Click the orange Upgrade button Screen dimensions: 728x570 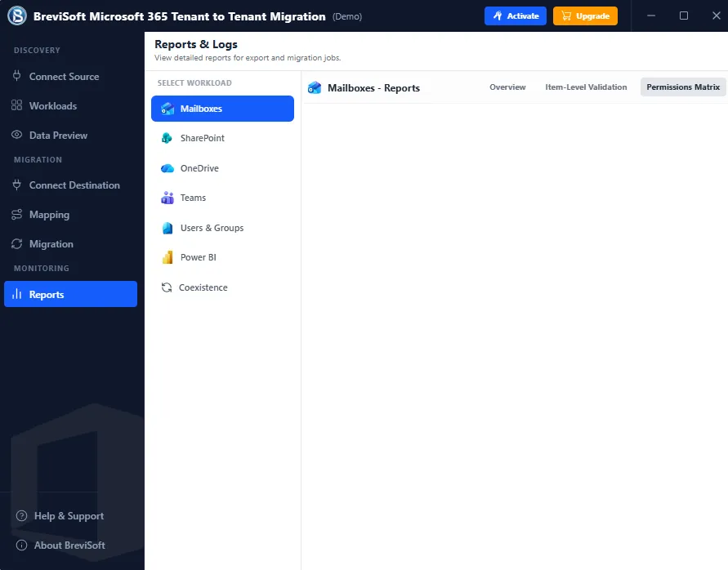[585, 16]
